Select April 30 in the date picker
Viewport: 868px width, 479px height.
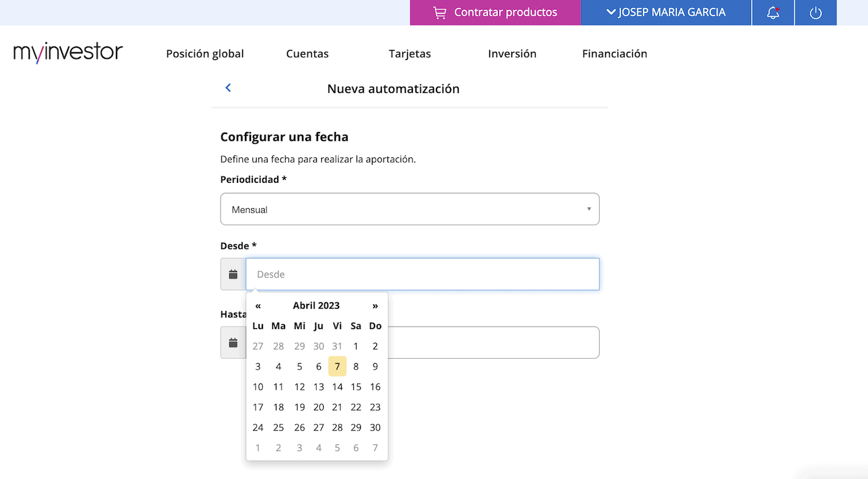(375, 428)
